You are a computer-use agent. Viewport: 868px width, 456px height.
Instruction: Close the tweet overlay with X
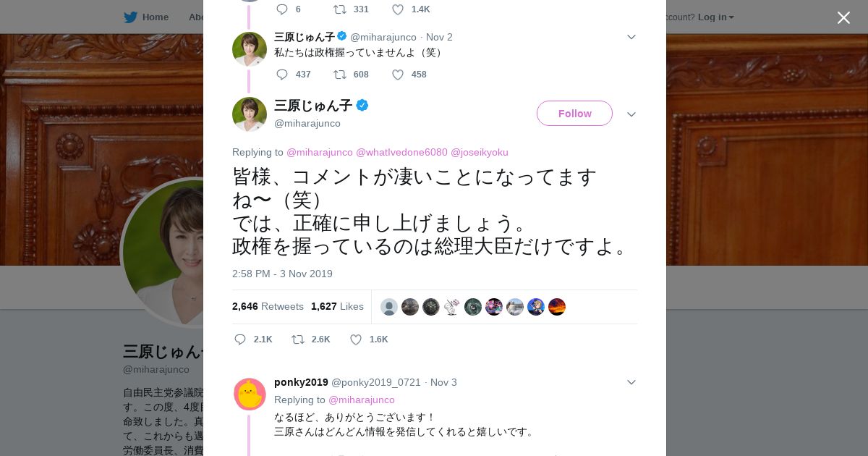coord(843,18)
